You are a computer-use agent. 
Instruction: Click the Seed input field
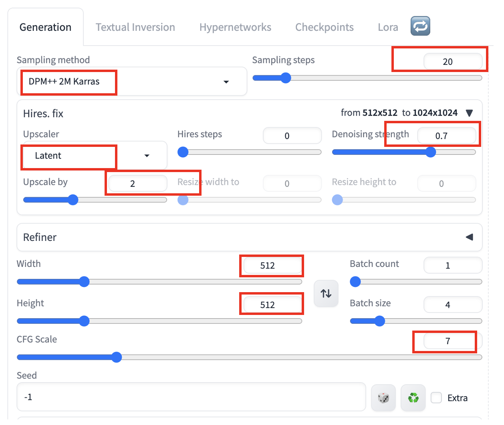(191, 397)
